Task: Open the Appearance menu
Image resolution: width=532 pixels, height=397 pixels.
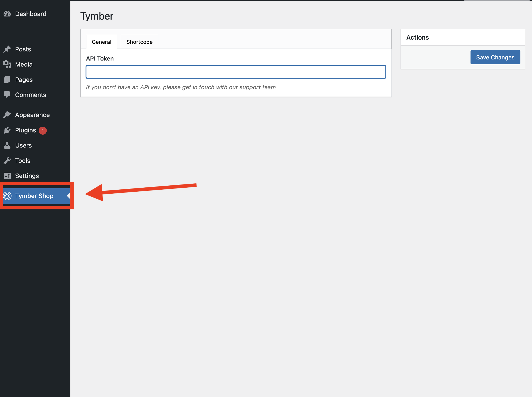Action: [33, 115]
